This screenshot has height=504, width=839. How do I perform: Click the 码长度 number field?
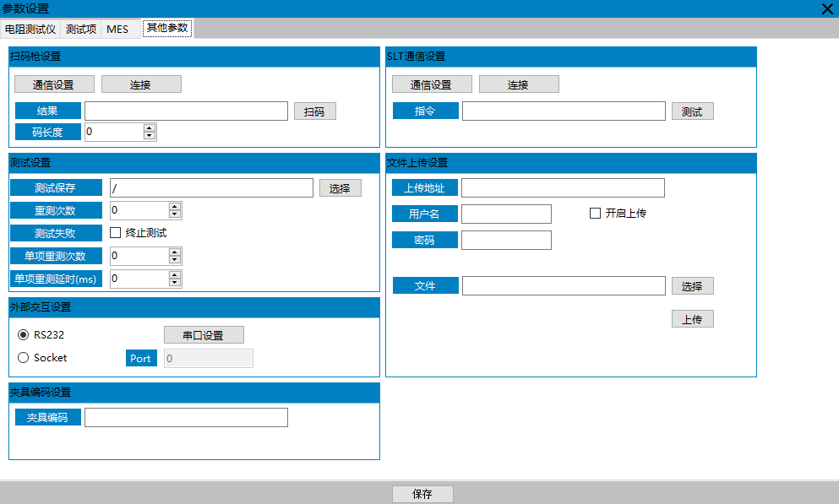tap(115, 132)
